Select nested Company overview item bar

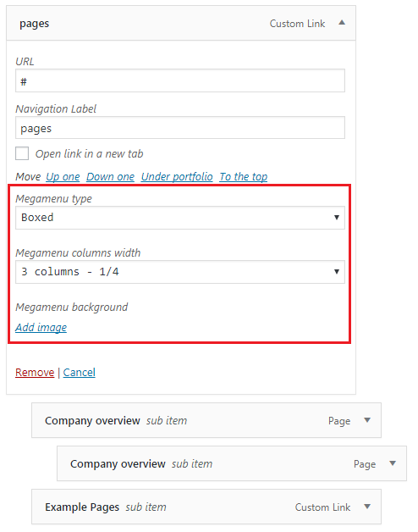click(x=232, y=463)
